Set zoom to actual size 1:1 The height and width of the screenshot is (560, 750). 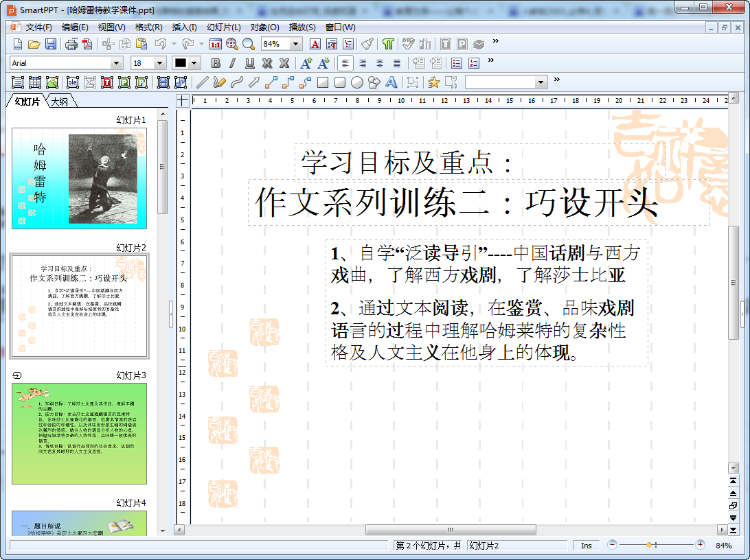[216, 45]
